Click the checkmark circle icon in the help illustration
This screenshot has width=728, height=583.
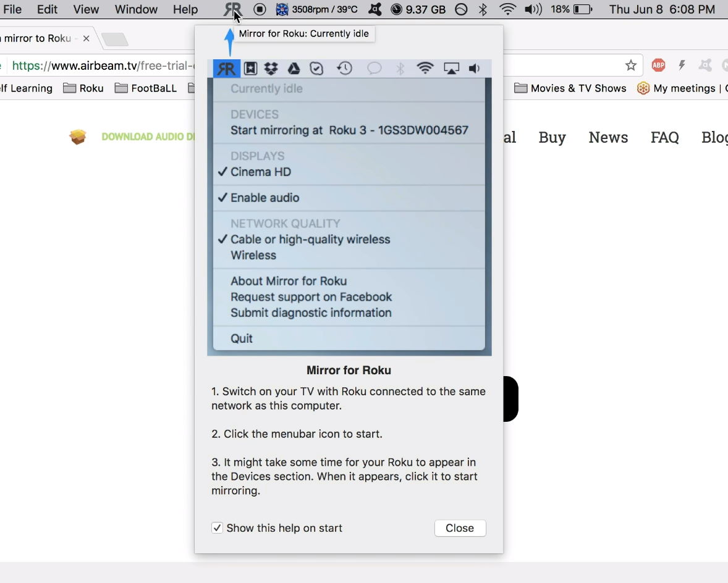(x=316, y=69)
